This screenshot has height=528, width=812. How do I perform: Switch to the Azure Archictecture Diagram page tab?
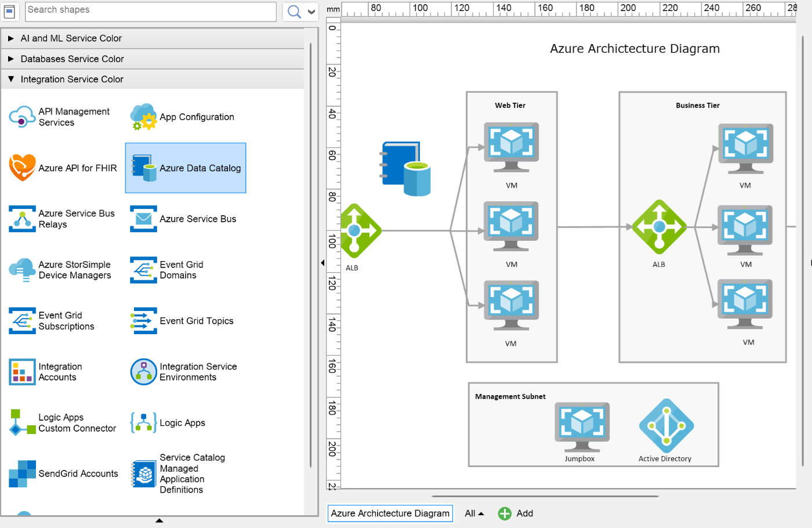[x=390, y=513]
